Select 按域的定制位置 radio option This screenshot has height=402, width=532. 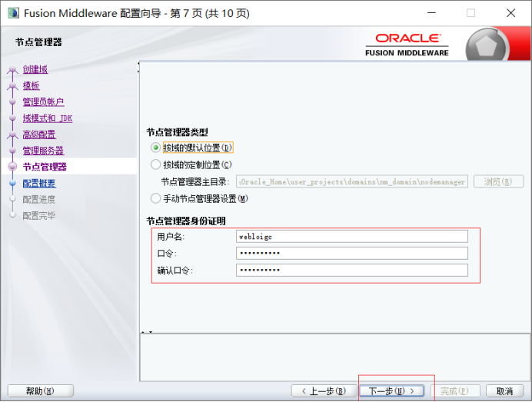click(156, 164)
